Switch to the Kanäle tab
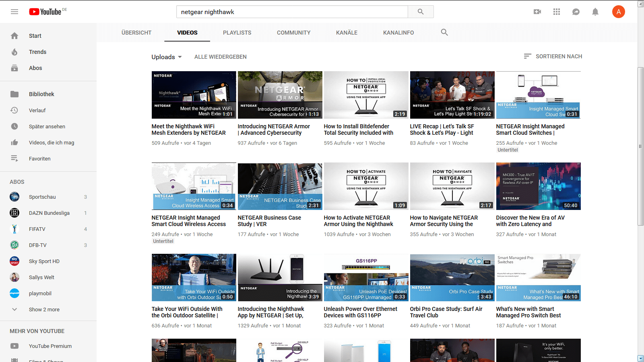This screenshot has height=362, width=644. click(x=347, y=33)
